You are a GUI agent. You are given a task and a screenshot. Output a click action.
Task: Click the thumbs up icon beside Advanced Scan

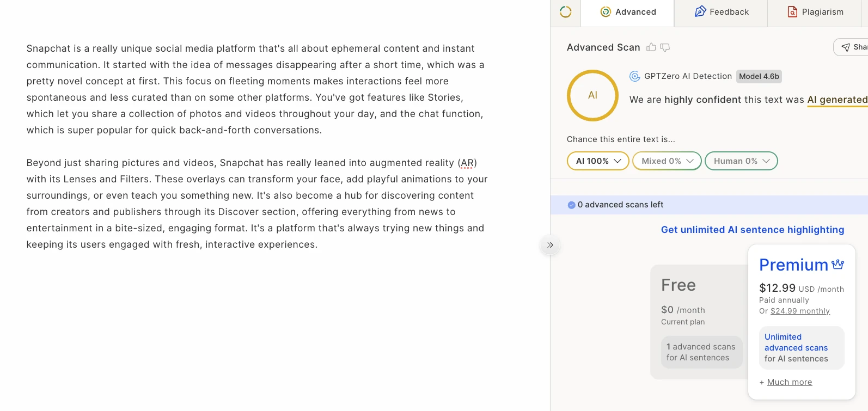click(651, 47)
